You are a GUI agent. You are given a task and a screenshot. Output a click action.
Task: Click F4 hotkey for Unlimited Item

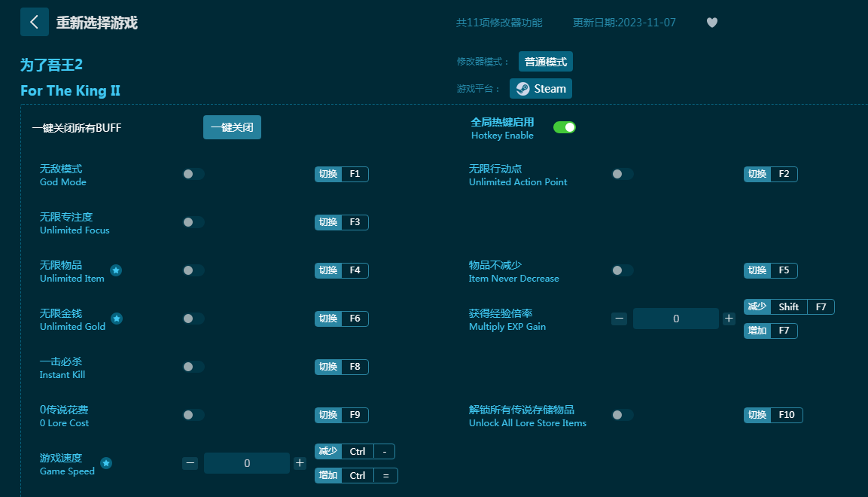point(342,270)
